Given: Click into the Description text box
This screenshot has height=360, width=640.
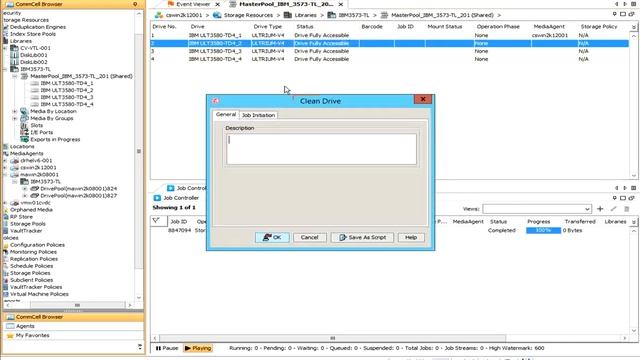Looking at the screenshot, I should [321, 149].
